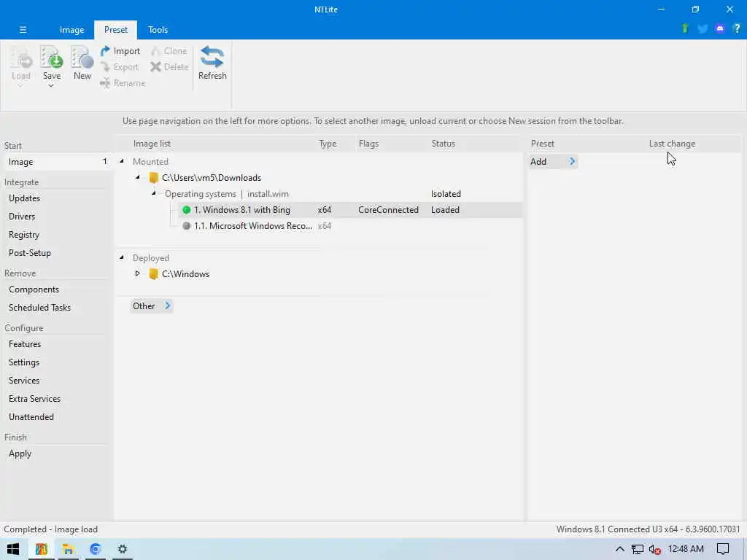Viewport: 747px width, 560px height.
Task: Click the green update arrow icon
Action: pyautogui.click(x=685, y=29)
